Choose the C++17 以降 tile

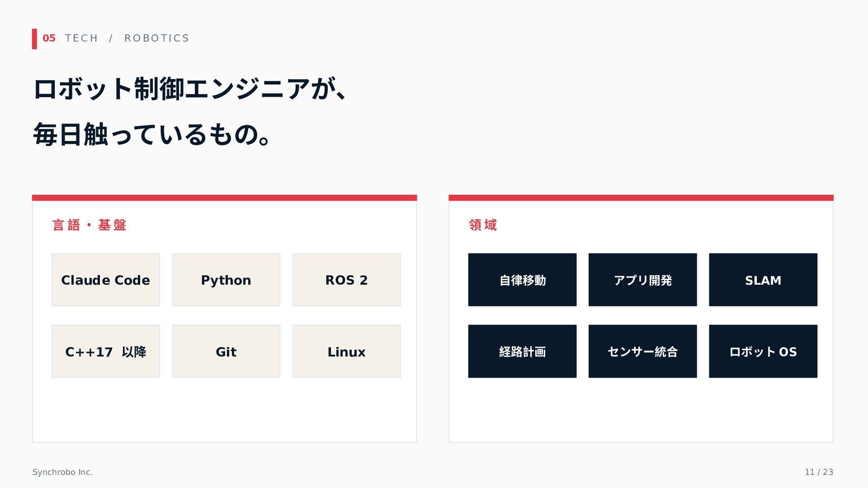tap(106, 351)
